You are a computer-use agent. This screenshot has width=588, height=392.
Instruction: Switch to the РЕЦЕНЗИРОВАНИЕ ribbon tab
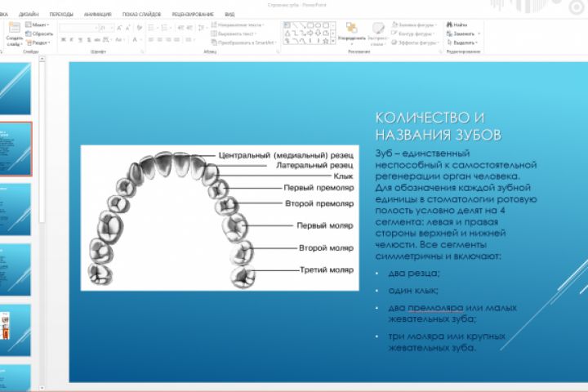tap(193, 14)
